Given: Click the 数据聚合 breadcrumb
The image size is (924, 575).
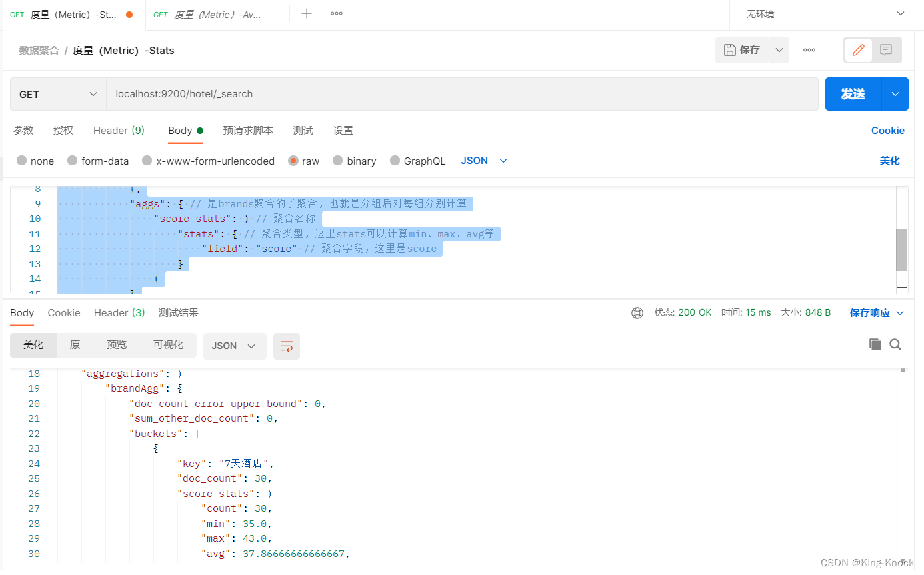Looking at the screenshot, I should coord(39,51).
